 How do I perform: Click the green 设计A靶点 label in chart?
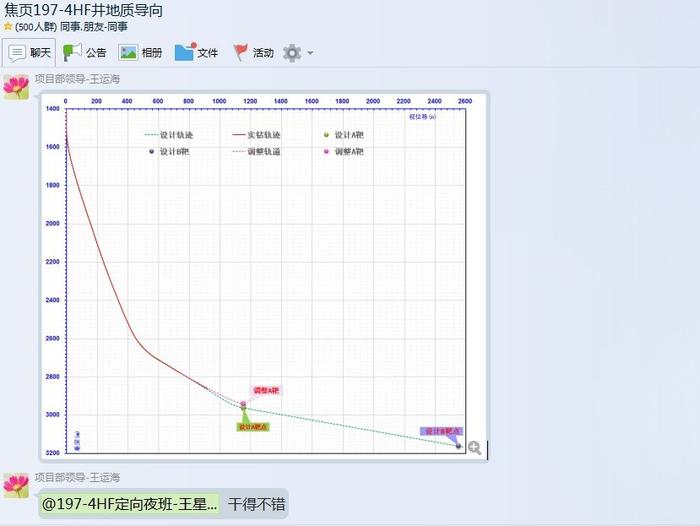(252, 427)
